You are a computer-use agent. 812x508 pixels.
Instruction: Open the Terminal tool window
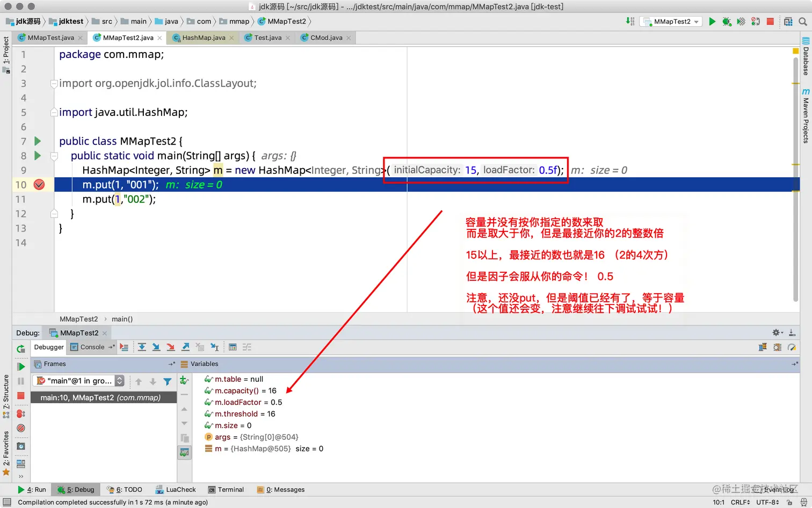tap(226, 490)
